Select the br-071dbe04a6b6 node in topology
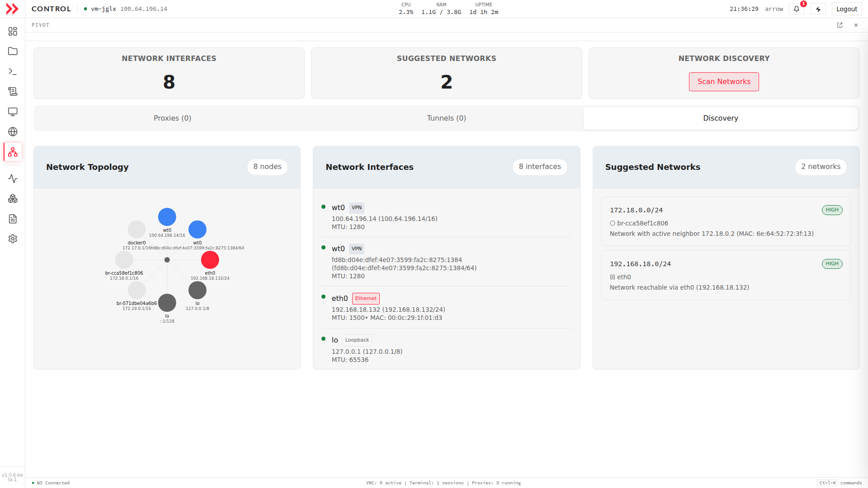Image resolution: width=868 pixels, height=488 pixels. [137, 290]
